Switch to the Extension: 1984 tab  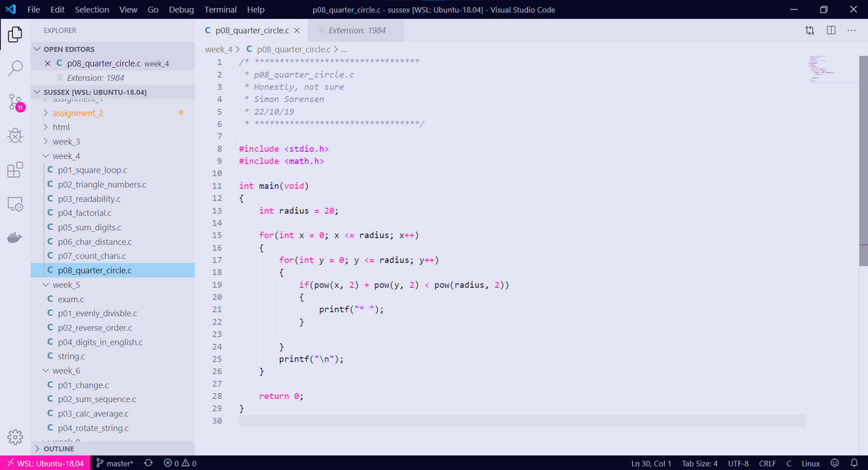coord(356,30)
